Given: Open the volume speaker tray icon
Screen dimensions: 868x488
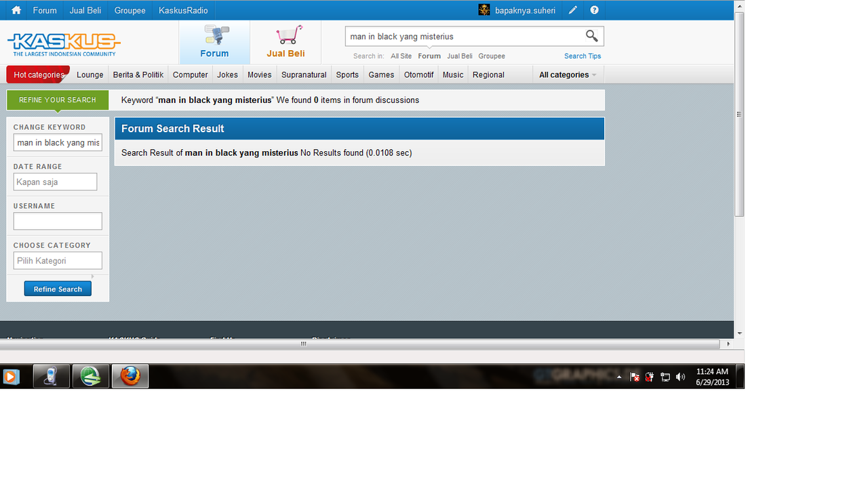Looking at the screenshot, I should point(680,377).
